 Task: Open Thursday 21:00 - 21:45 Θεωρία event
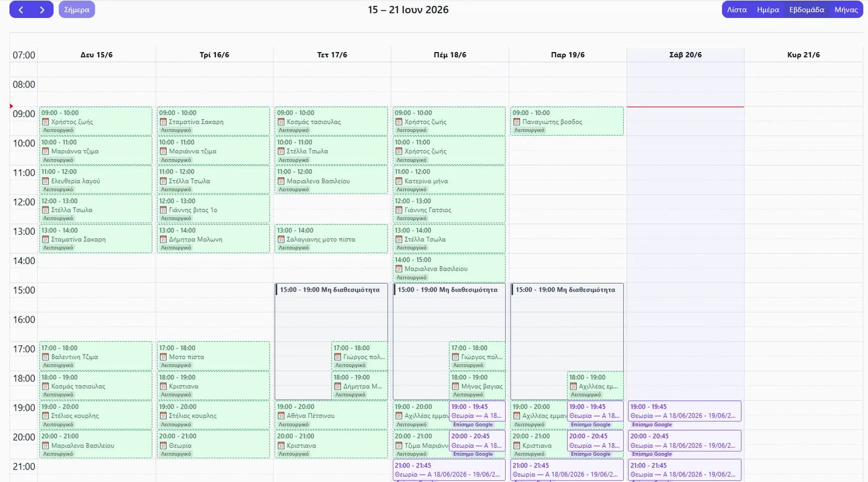(449, 470)
